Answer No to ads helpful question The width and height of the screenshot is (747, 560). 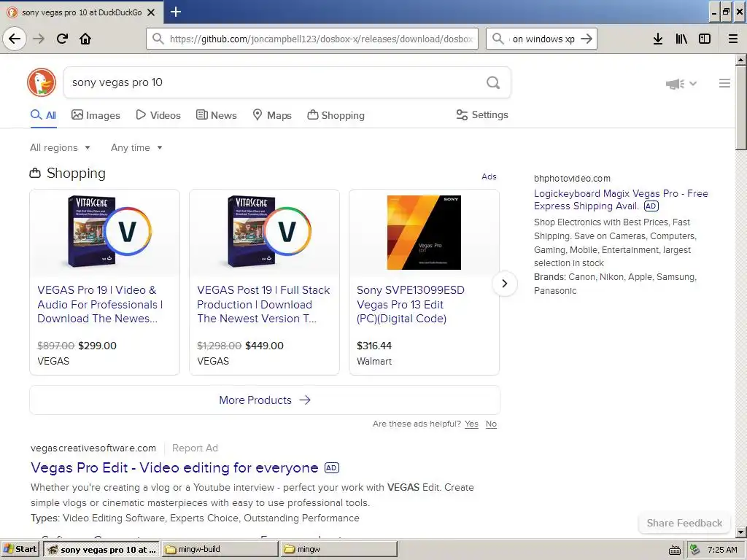tap(491, 424)
